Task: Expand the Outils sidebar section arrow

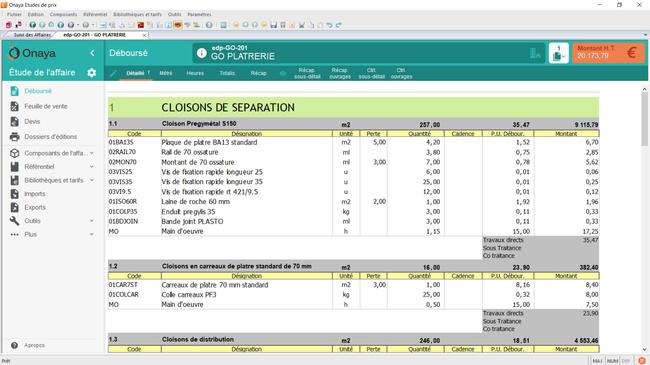Action: click(x=92, y=221)
